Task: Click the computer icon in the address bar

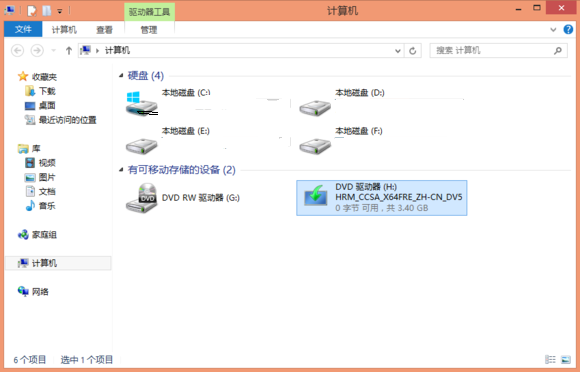Action: [x=85, y=50]
